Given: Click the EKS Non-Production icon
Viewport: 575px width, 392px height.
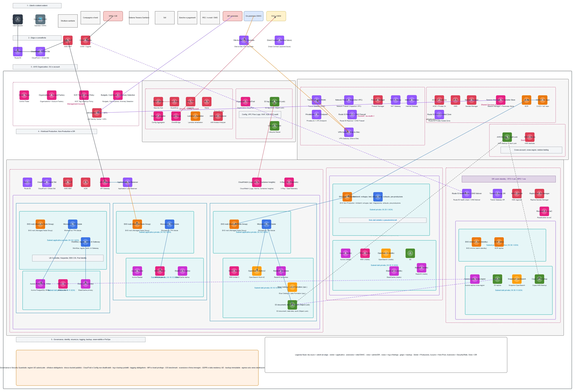Looking at the screenshot, I should [347, 197].
